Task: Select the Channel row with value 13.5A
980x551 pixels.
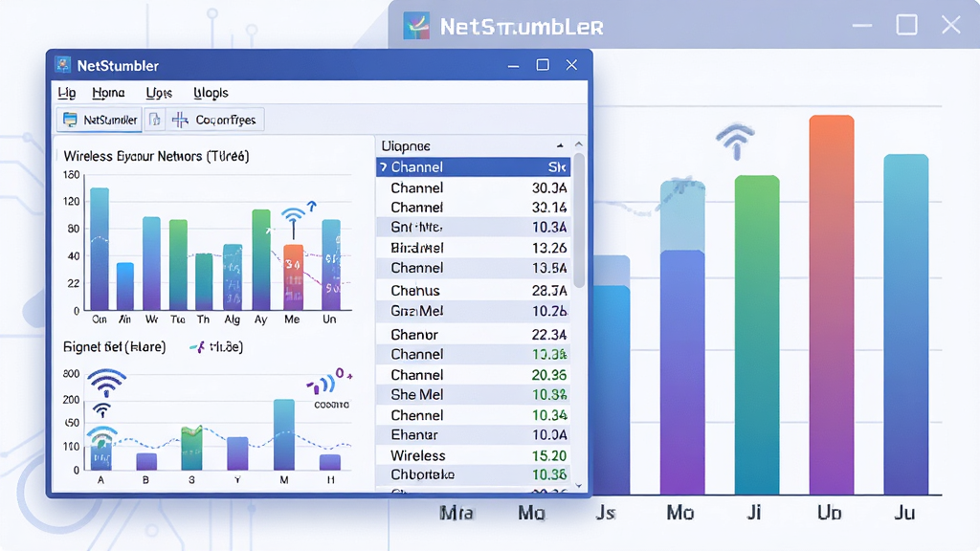Action: (x=473, y=268)
